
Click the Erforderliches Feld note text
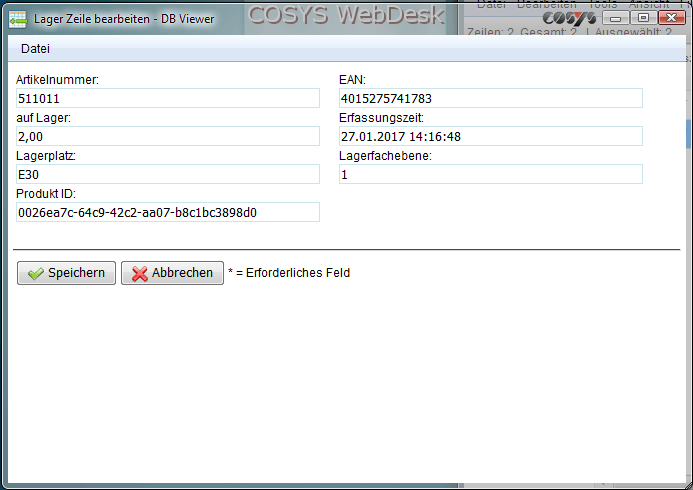pyautogui.click(x=289, y=273)
